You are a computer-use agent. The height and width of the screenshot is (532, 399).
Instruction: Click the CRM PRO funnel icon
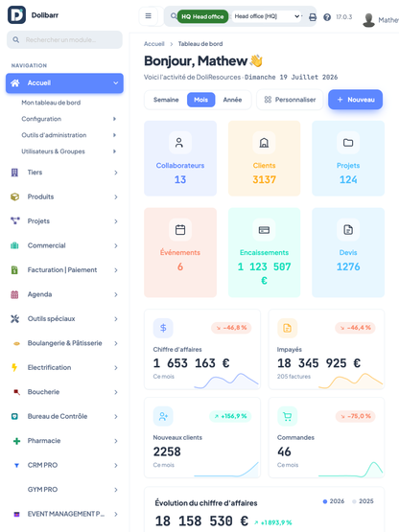[x=16, y=466]
